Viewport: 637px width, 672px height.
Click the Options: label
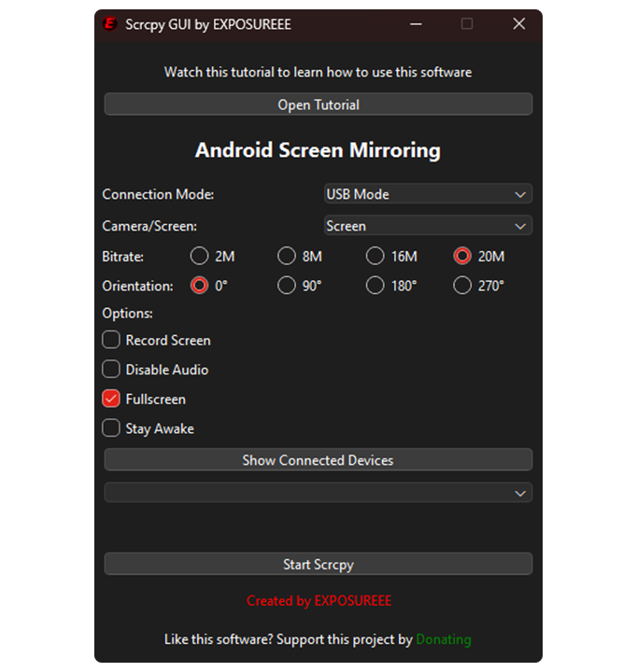127,314
